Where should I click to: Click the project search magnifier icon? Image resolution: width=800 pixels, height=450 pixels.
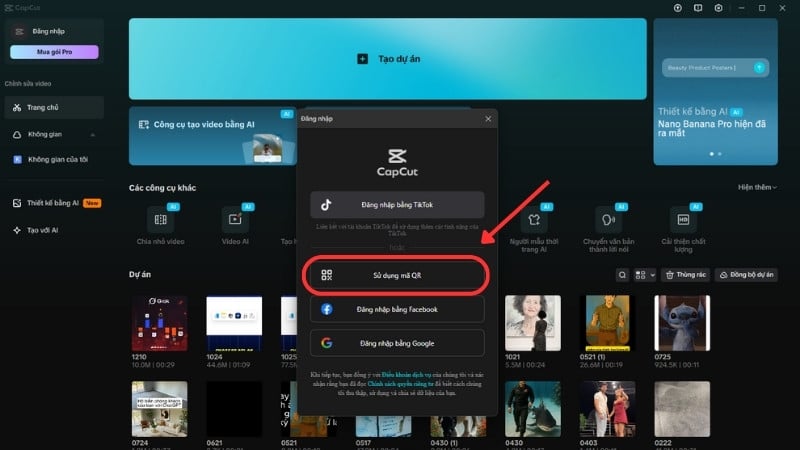(622, 274)
